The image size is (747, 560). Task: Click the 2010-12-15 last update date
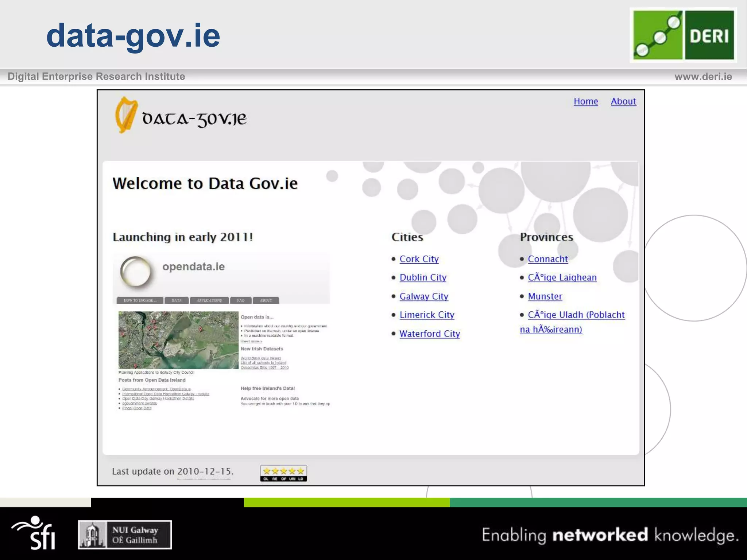coord(204,471)
